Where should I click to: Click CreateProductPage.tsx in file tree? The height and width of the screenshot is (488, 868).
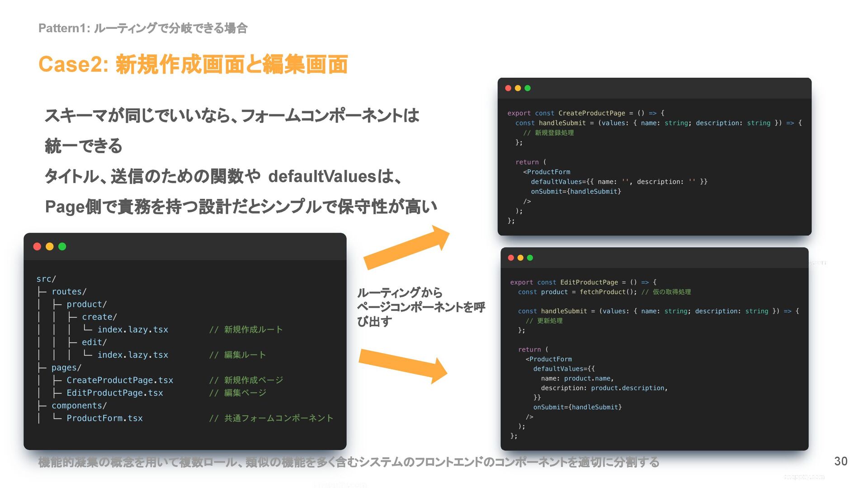click(x=120, y=380)
